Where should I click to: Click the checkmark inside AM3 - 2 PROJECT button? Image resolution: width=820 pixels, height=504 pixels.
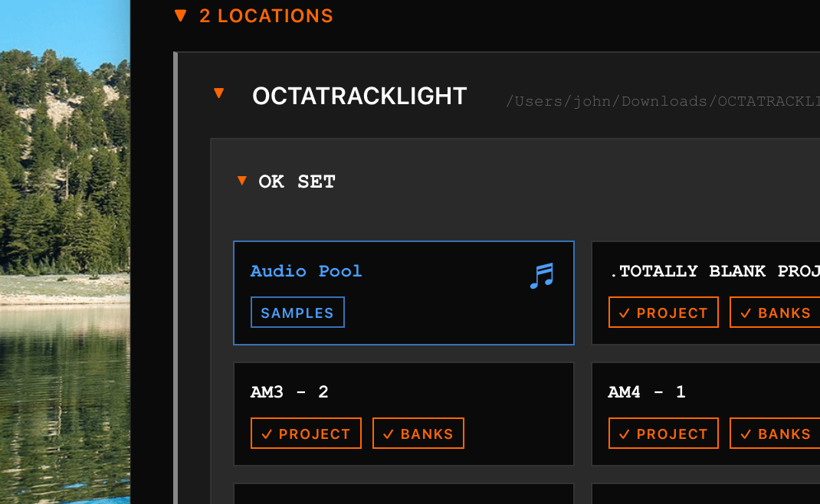pyautogui.click(x=265, y=433)
